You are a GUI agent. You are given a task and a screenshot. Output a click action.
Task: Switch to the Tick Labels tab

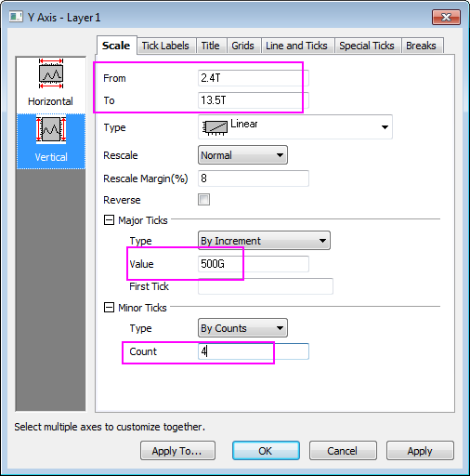coord(165,46)
